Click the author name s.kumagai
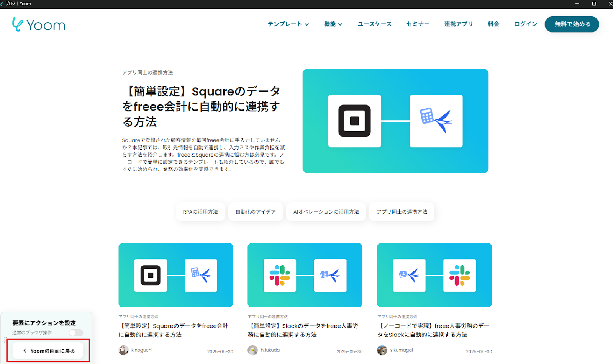Image resolution: width=613 pixels, height=364 pixels. 402,350
